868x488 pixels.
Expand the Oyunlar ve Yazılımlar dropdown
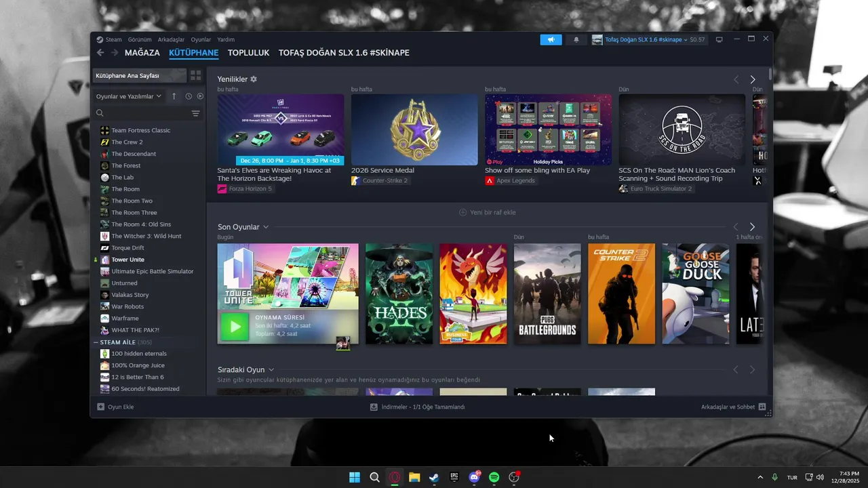129,96
